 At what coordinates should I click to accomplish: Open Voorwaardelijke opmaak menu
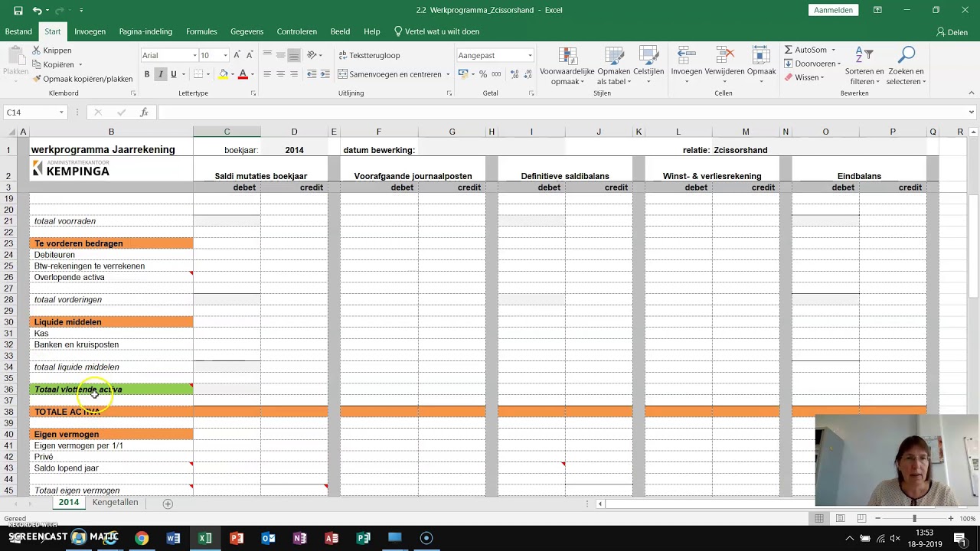(567, 66)
